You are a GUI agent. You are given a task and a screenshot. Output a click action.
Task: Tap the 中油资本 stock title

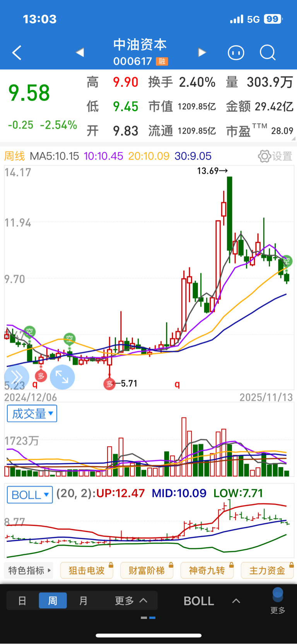point(140,45)
